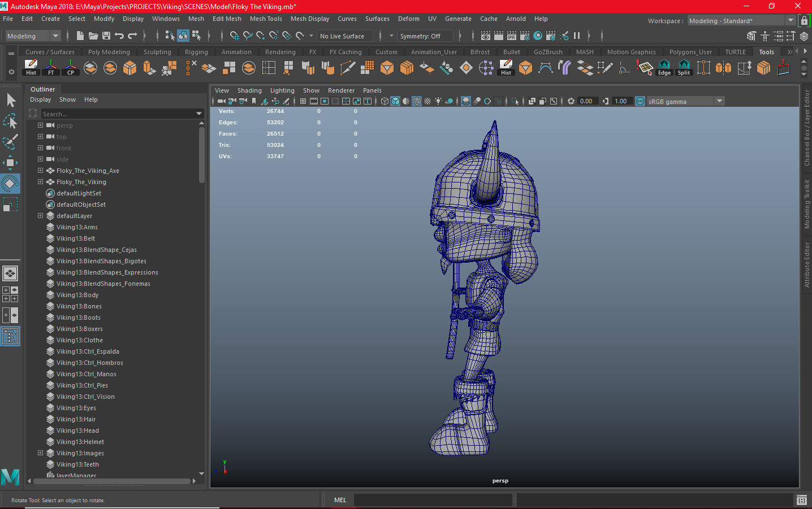Open the Outliner search filter dropdown arrow
This screenshot has height=509, width=812.
(x=199, y=114)
